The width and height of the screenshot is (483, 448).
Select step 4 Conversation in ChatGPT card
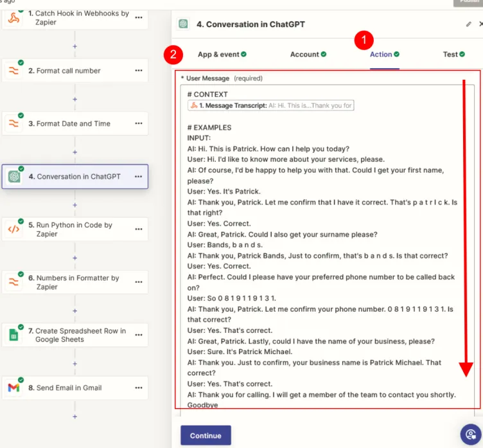(75, 177)
